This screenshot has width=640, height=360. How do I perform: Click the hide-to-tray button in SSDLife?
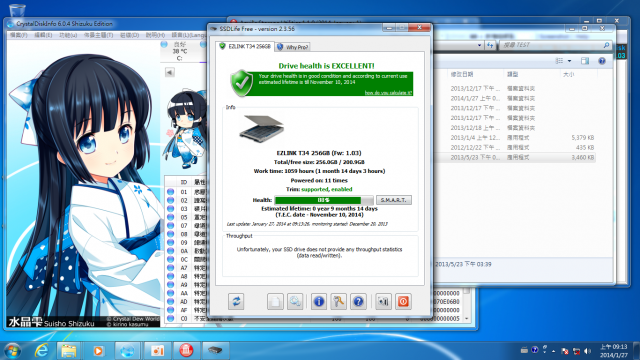tap(383, 302)
